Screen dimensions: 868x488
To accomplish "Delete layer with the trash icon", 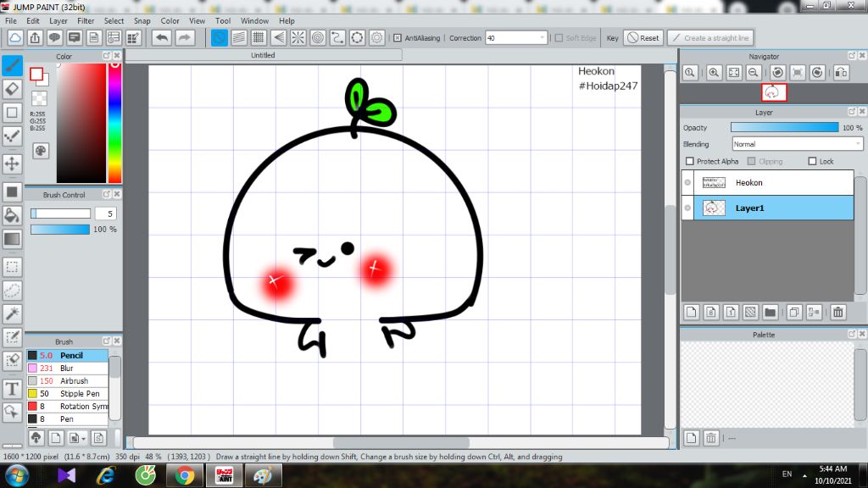I will pyautogui.click(x=838, y=312).
